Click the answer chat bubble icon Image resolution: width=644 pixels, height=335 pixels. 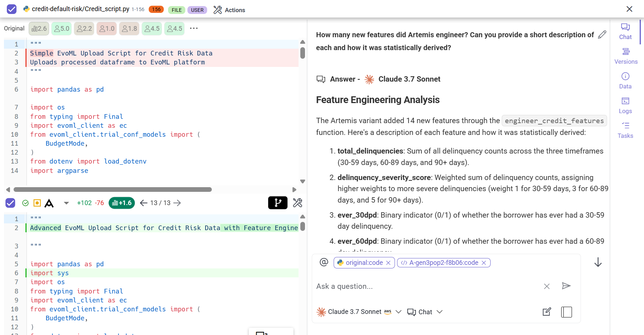pos(321,79)
